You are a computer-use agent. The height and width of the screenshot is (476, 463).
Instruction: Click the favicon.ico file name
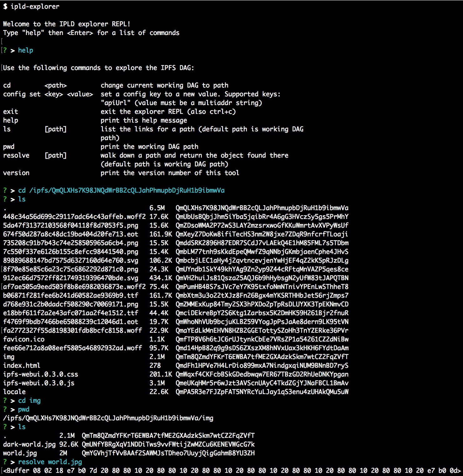click(x=24, y=339)
